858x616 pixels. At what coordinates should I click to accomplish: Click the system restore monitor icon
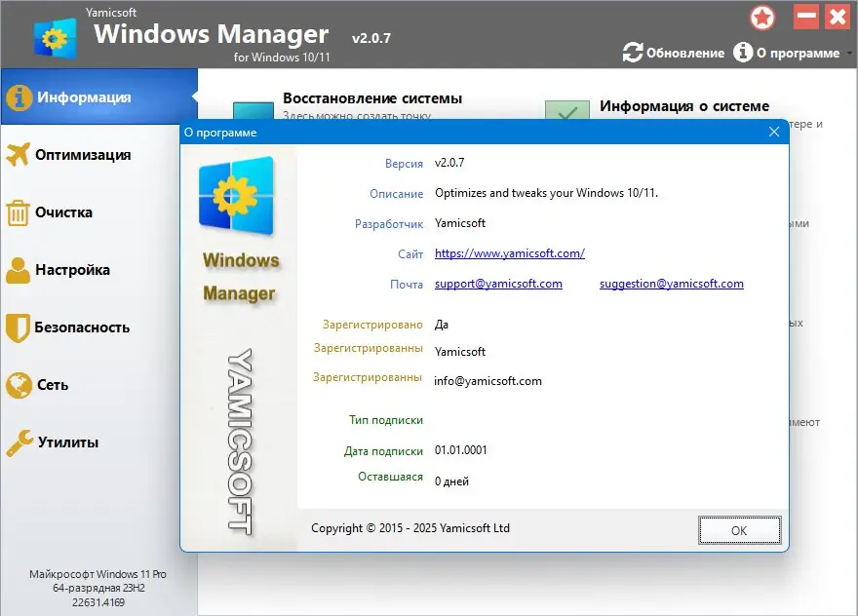pos(253,110)
